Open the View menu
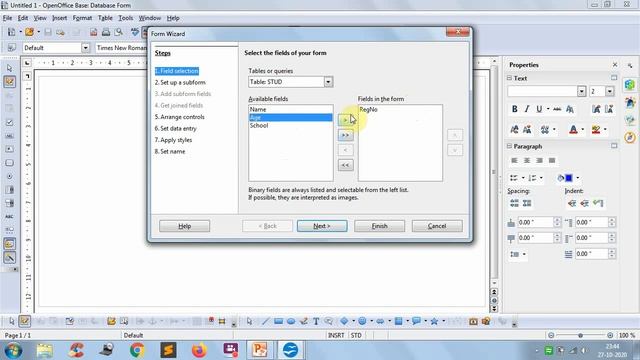The image size is (640, 360). pyautogui.click(x=40, y=18)
